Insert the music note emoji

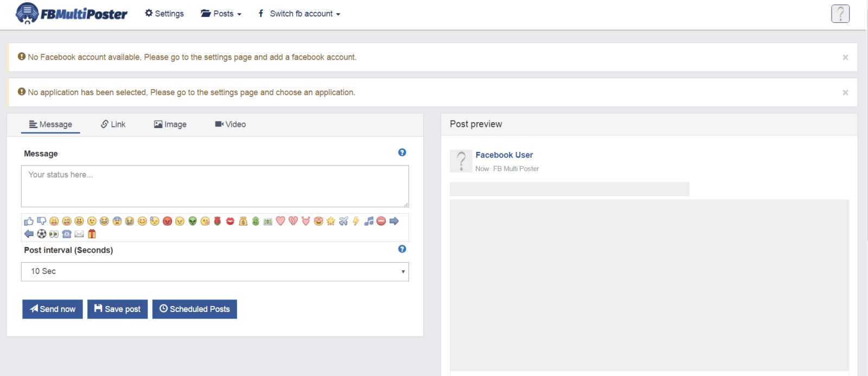pyautogui.click(x=369, y=221)
